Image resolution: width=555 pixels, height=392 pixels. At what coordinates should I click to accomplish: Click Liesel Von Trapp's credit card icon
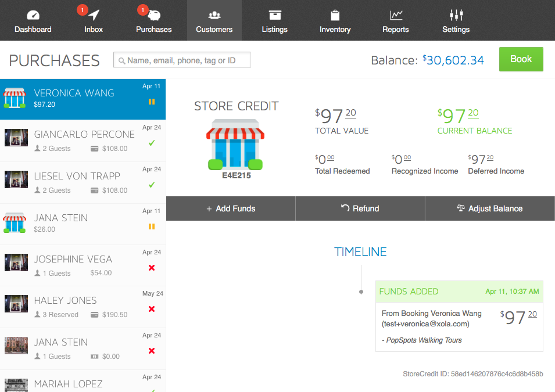pos(95,190)
